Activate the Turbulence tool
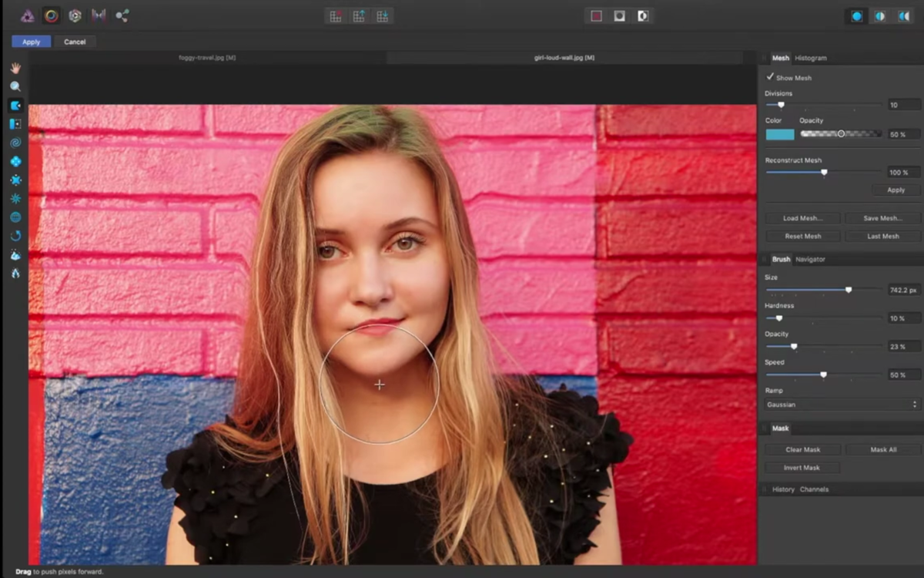Image resolution: width=924 pixels, height=578 pixels. click(15, 198)
